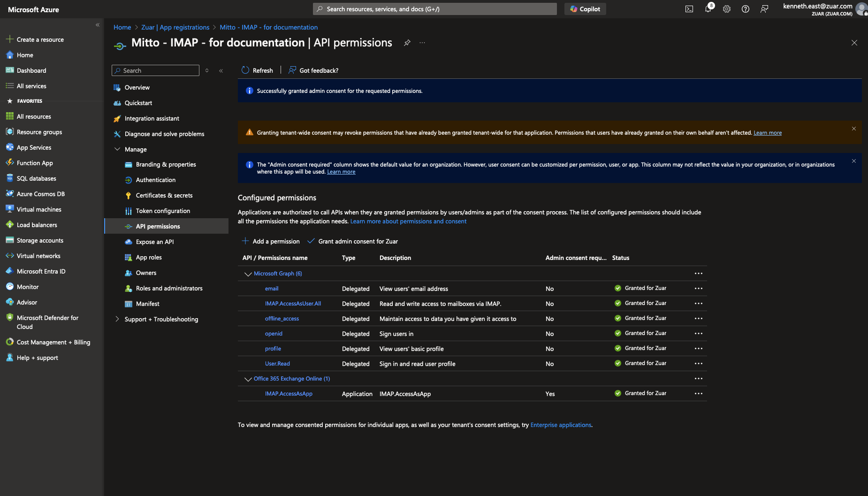This screenshot has width=868, height=496.
Task: Open Copilot
Action: click(585, 9)
